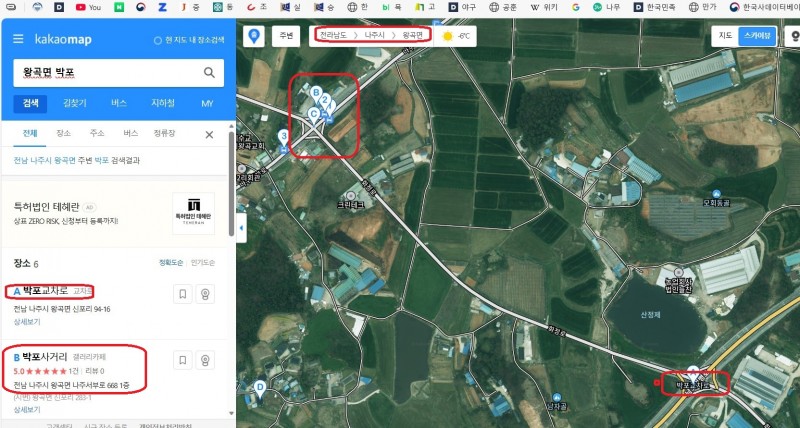Select the 길찾기 tab
This screenshot has width=800, height=428.
74,103
